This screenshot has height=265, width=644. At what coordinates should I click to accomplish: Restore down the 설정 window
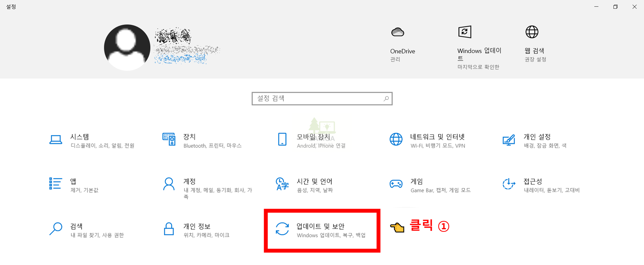tap(615, 6)
